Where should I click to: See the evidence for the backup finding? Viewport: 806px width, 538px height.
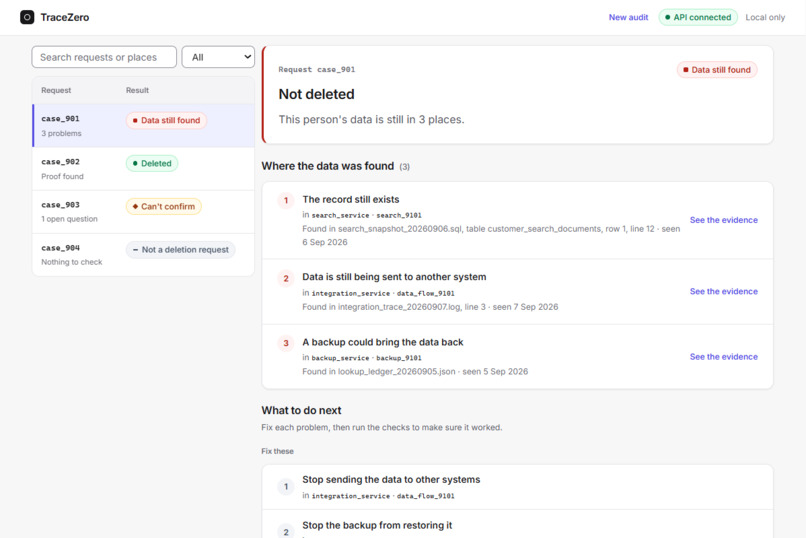click(723, 357)
